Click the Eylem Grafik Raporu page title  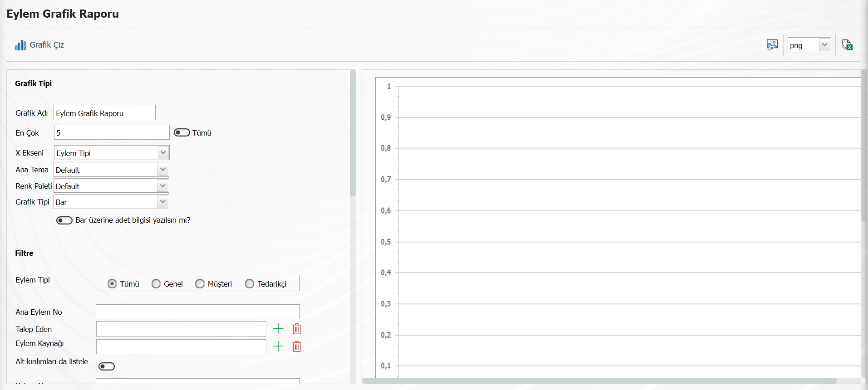[63, 14]
